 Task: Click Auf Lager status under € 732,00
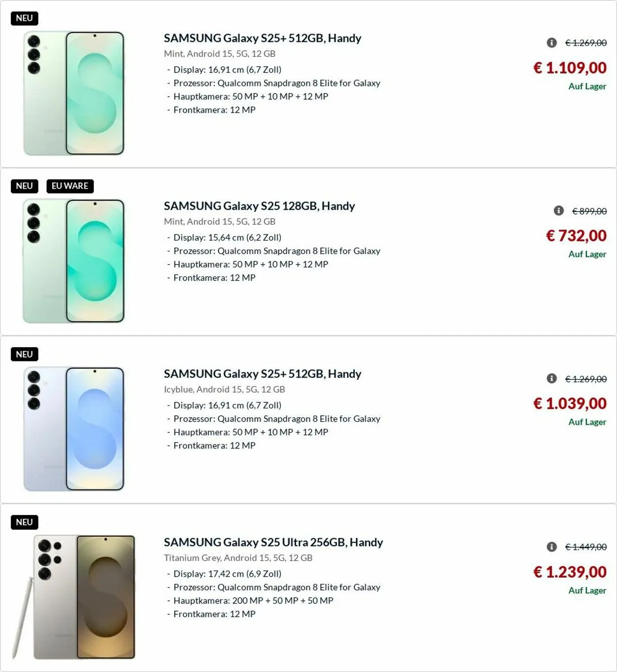[x=587, y=254]
